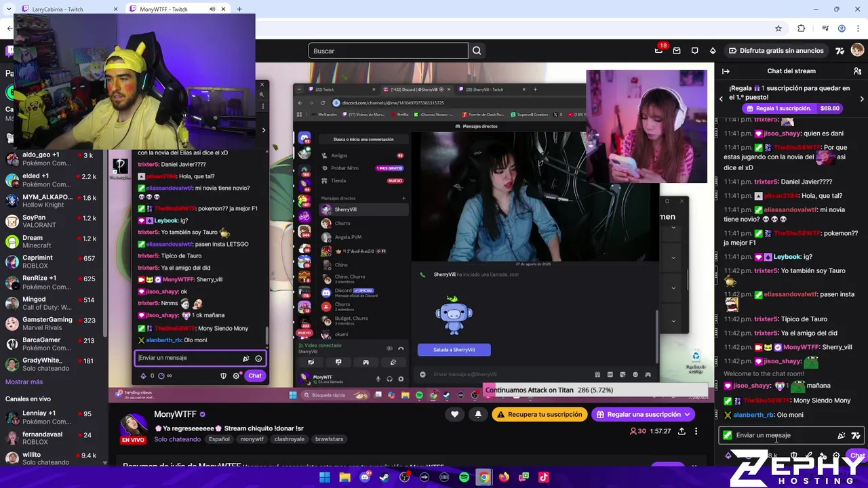Open the chat community users icon
Image resolution: width=868 pixels, height=488 pixels.
pos(857,70)
